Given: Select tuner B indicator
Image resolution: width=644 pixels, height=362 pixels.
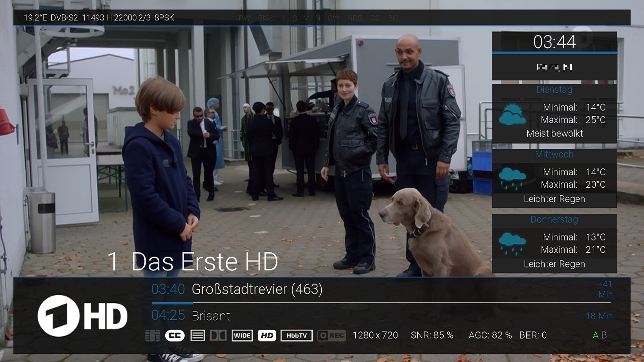Looking at the screenshot, I should pos(604,335).
